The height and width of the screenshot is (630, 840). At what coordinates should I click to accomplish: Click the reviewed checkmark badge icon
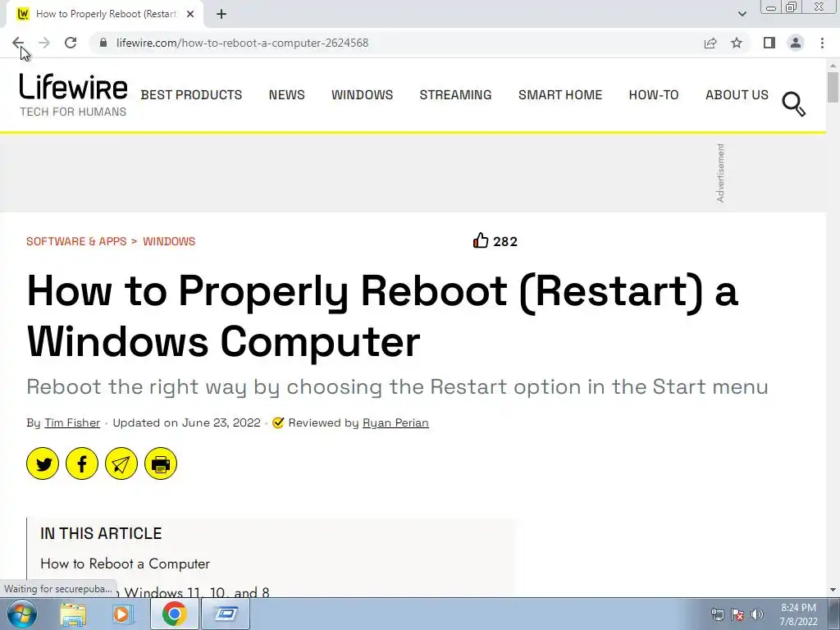278,422
